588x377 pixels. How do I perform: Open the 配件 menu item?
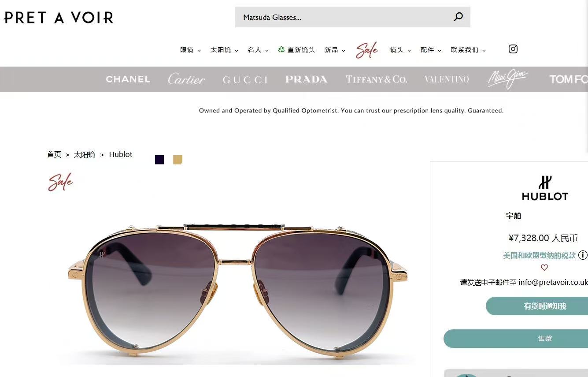431,50
